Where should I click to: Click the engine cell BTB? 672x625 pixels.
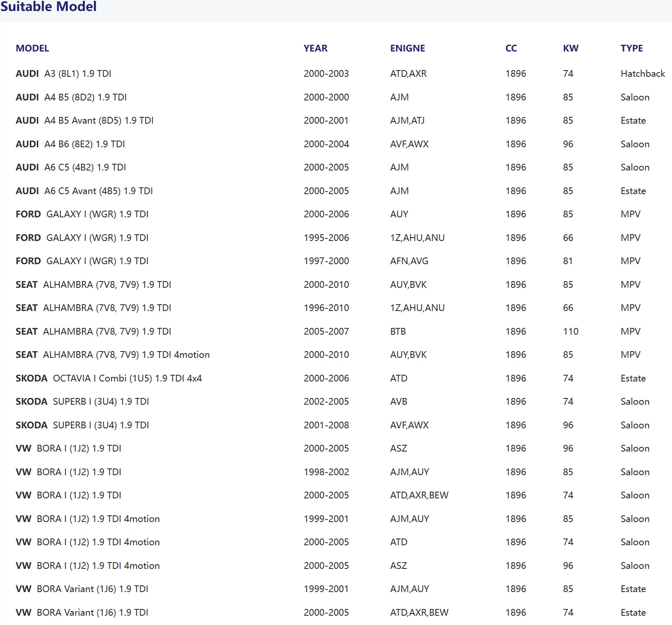(x=398, y=331)
